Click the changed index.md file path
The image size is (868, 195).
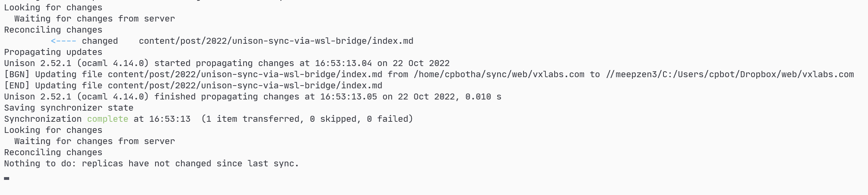coord(276,41)
